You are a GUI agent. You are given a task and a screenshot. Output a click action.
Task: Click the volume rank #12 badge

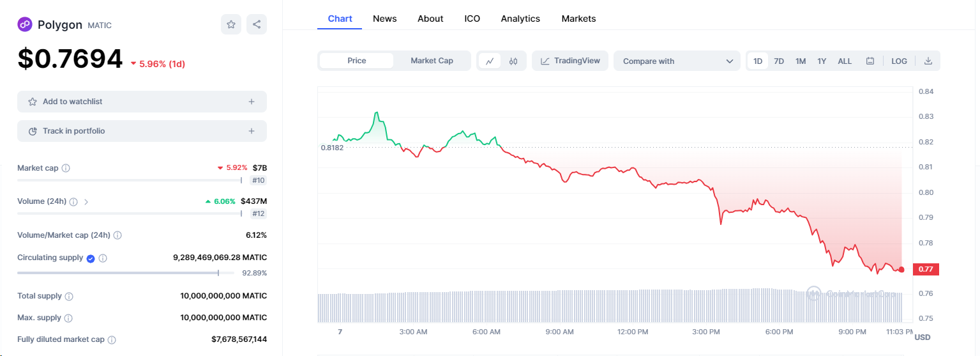(258, 213)
